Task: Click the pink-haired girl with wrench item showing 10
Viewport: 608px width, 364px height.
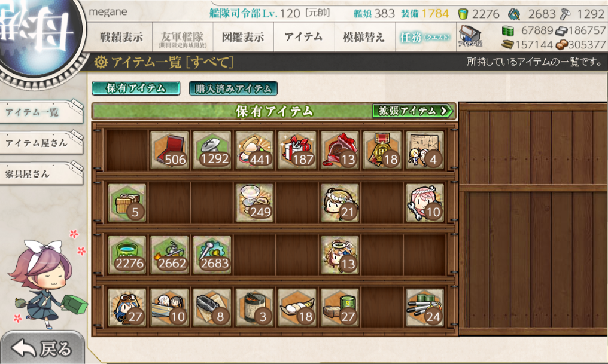Action: point(425,203)
